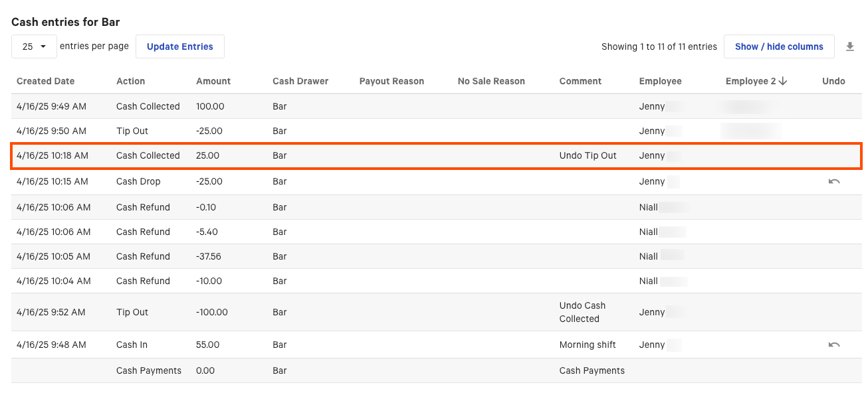Click the Cash Drop action cell
Image resolution: width=868 pixels, height=393 pixels.
click(138, 181)
